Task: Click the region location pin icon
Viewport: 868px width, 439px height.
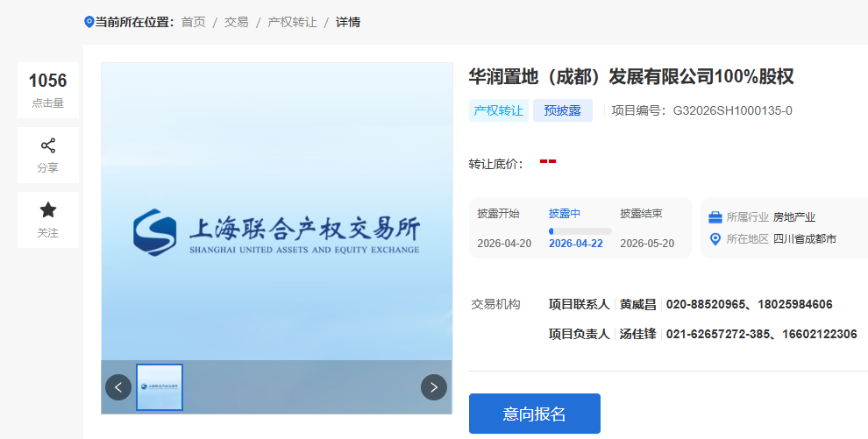Action: point(715,239)
